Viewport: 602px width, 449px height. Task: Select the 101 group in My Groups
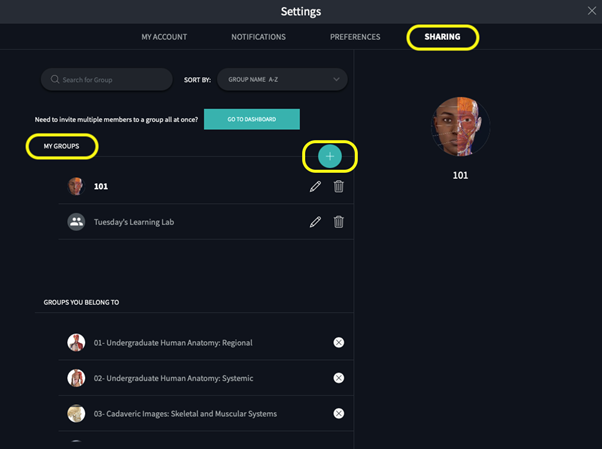tap(101, 186)
